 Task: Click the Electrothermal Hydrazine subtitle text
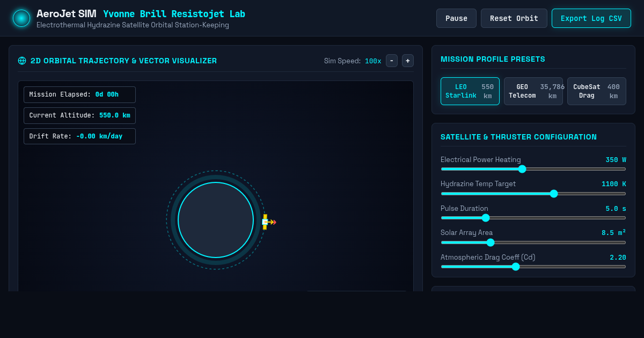point(133,25)
